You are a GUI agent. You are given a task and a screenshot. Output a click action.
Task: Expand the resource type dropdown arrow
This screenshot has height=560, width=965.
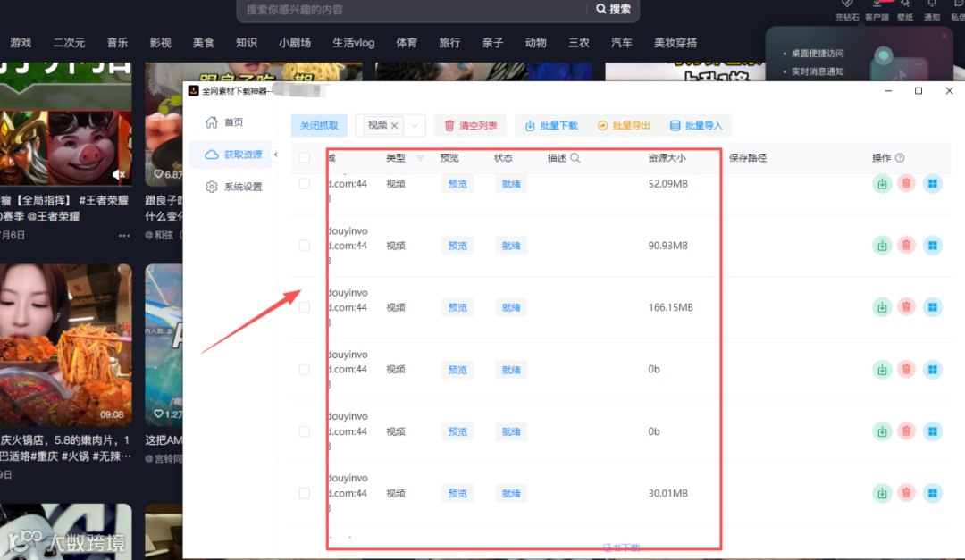pos(415,126)
